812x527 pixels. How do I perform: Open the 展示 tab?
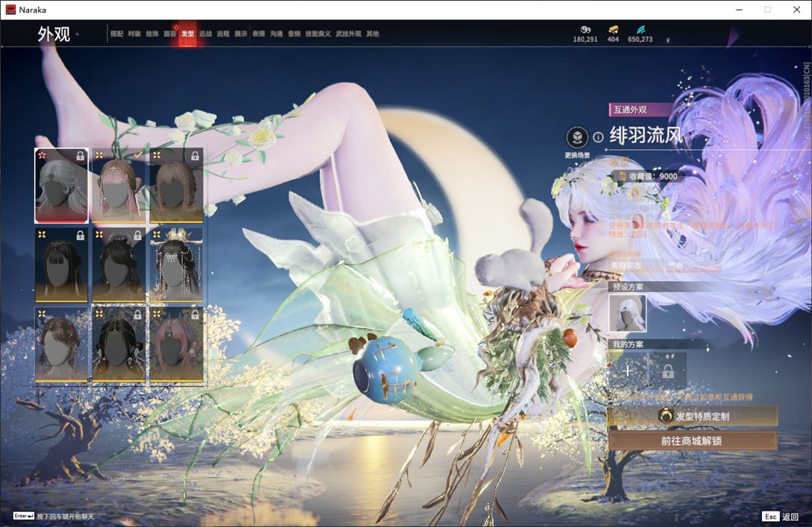click(241, 34)
